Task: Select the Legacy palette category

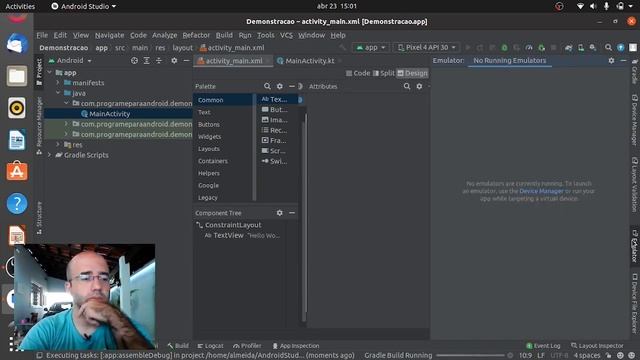Action: (222, 198)
